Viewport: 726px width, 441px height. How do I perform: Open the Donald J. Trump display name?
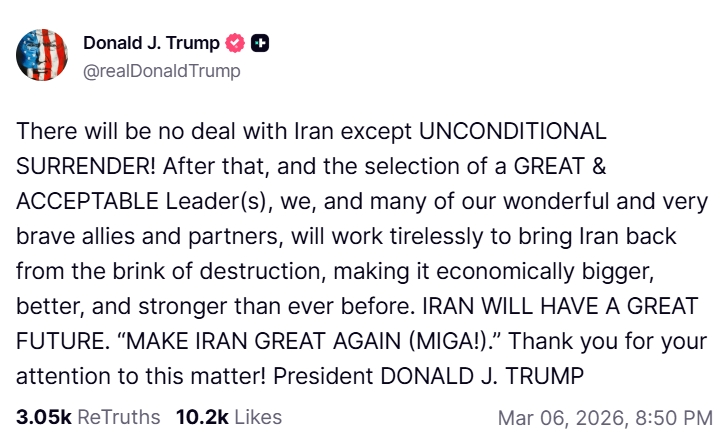(x=151, y=43)
